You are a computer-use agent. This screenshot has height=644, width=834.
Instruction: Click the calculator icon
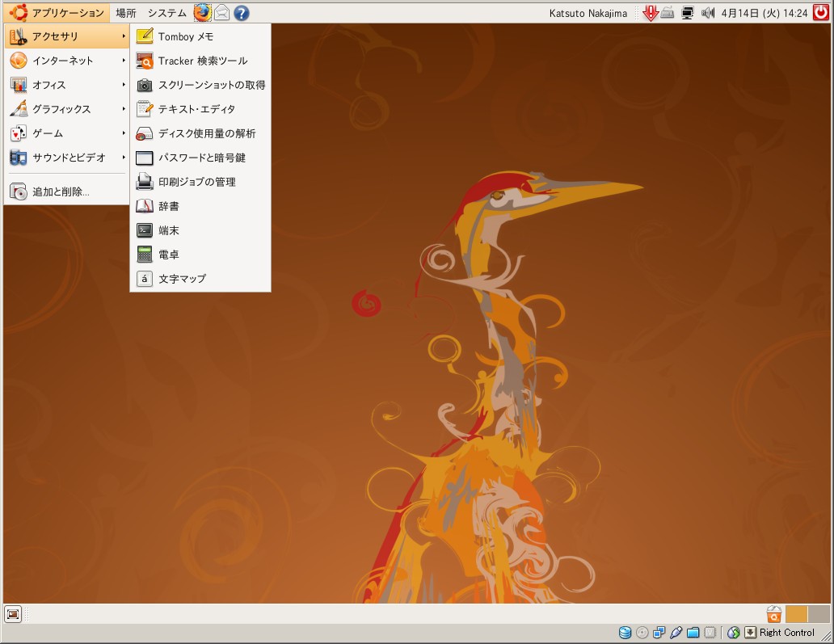(x=144, y=255)
